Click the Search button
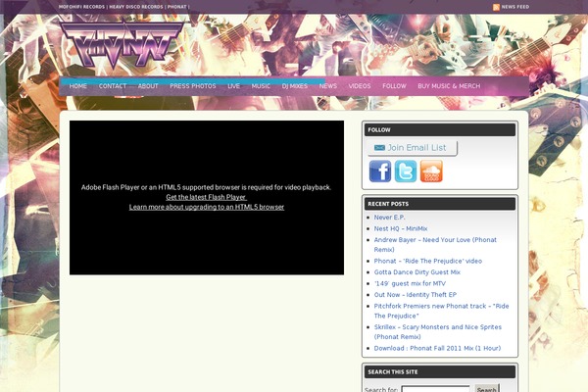588x392 pixels. pos(486,389)
